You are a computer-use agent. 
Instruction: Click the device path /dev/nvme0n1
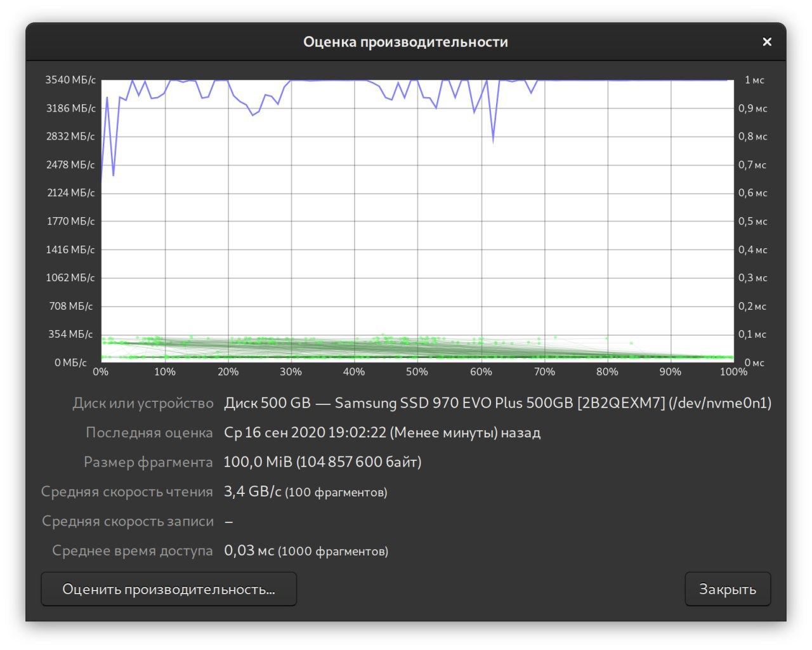(x=720, y=403)
